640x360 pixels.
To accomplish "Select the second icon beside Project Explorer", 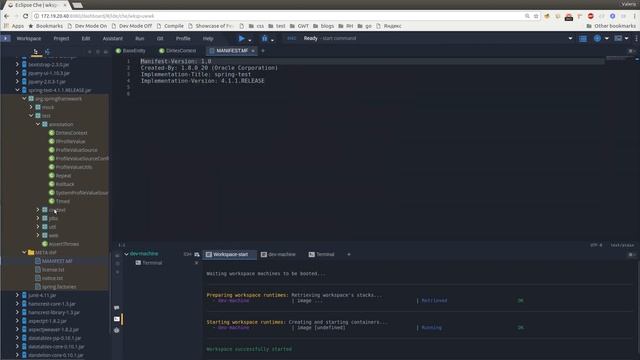I will (48, 52).
